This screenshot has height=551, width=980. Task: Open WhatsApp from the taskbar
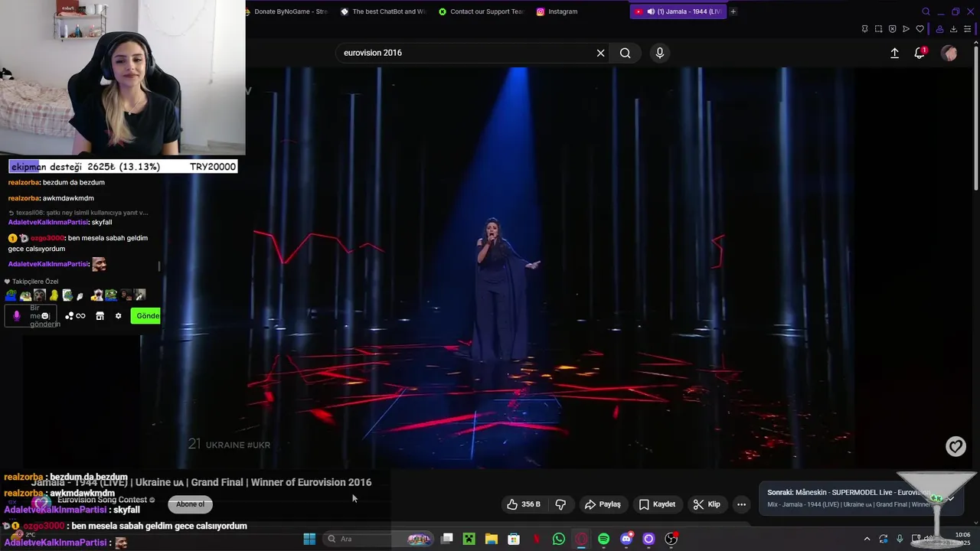point(559,539)
